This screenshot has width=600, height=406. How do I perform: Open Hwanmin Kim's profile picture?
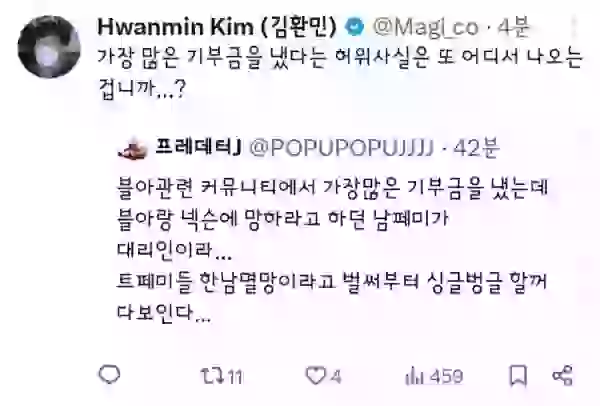(49, 47)
